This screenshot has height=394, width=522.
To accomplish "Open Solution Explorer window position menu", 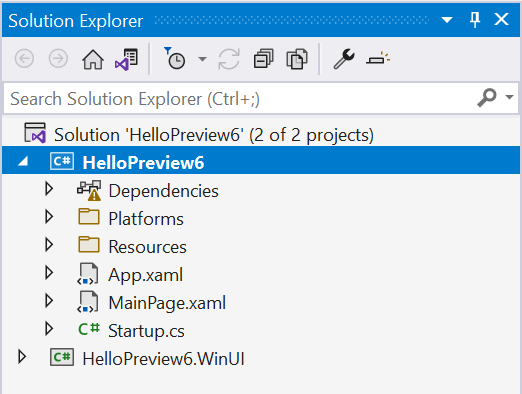I will [447, 20].
